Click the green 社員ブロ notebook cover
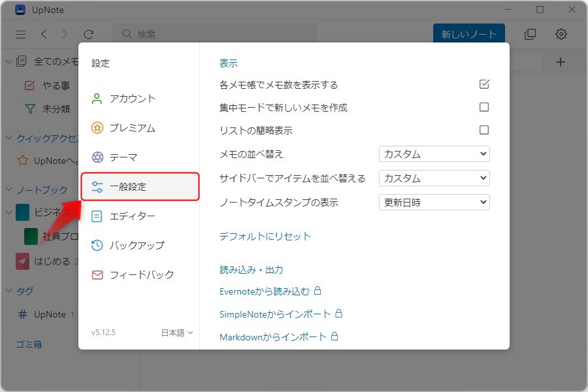Viewport: 588px width, 392px height. (x=31, y=237)
